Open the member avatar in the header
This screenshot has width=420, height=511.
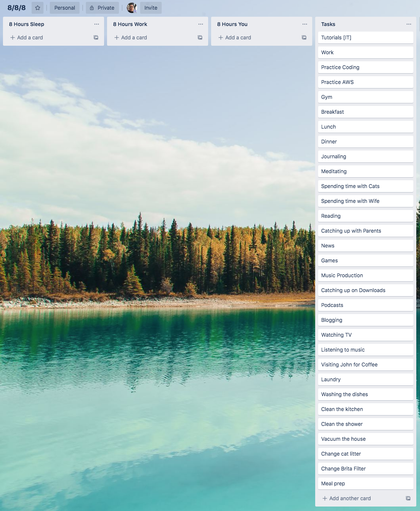(132, 8)
